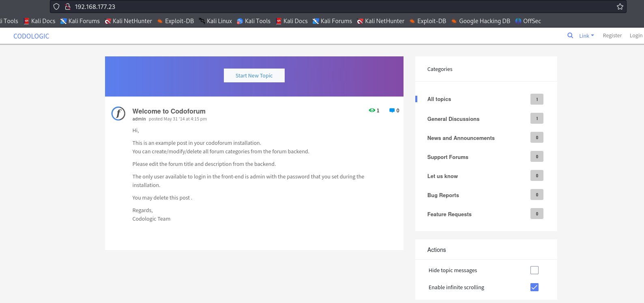Click the Codologic Team signature text
The image size is (644, 303).
coord(151,219)
